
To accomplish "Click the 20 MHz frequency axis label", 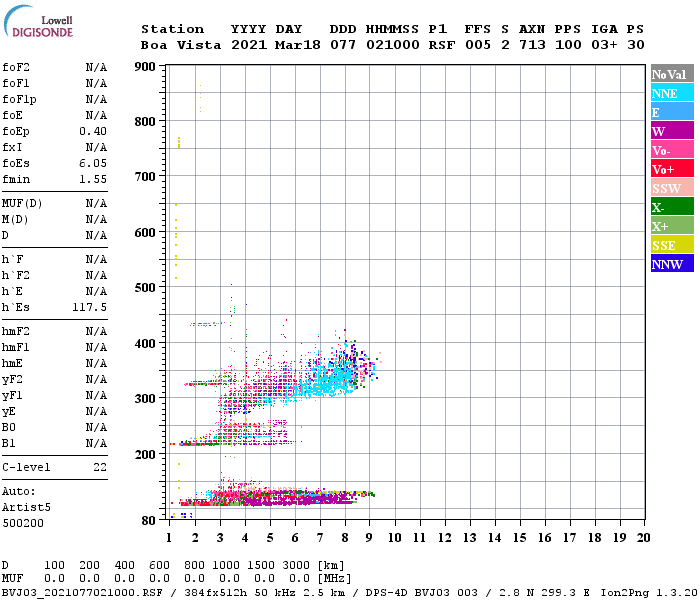I will (x=643, y=538).
